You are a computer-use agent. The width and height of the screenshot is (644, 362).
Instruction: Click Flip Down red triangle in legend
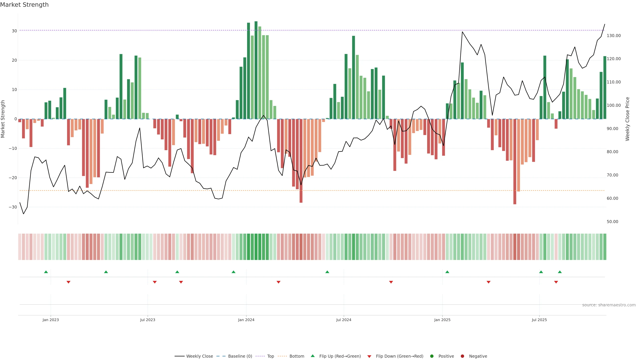(369, 356)
